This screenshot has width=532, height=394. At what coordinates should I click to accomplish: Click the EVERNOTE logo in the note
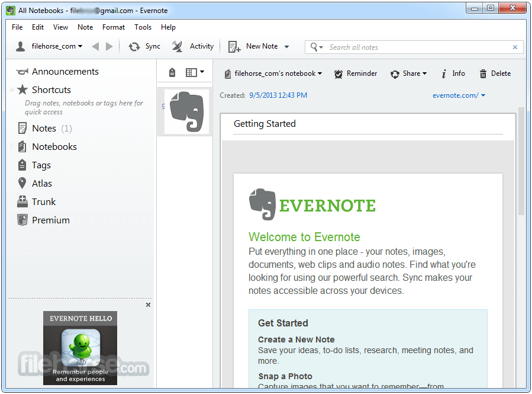[x=312, y=204]
